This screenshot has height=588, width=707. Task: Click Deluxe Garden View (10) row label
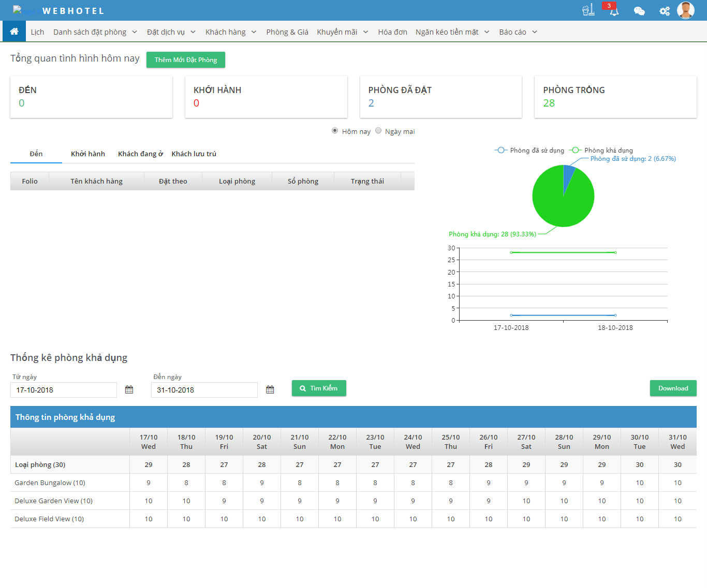pyautogui.click(x=53, y=501)
